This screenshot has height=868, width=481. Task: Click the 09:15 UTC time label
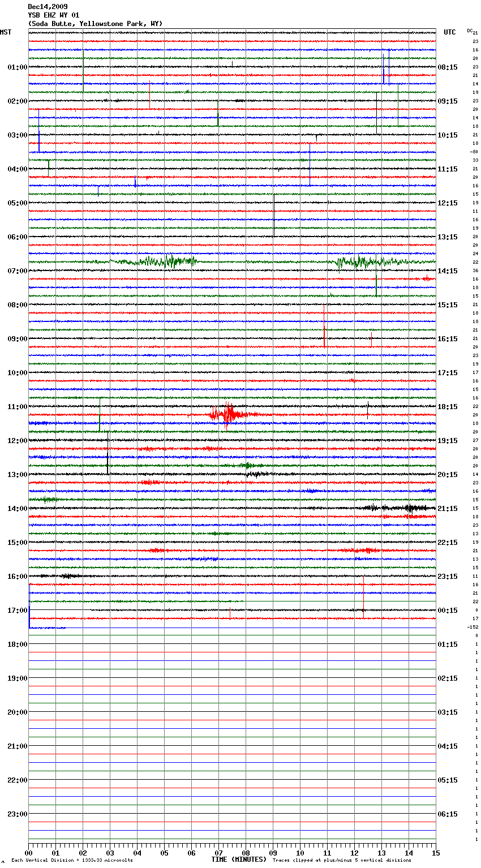coord(448,101)
